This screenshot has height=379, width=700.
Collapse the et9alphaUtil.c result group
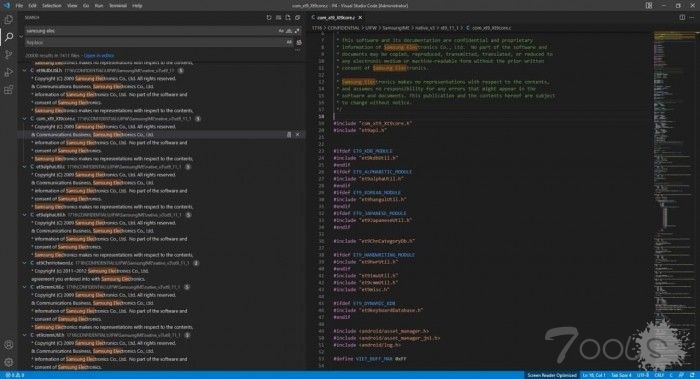[25, 167]
